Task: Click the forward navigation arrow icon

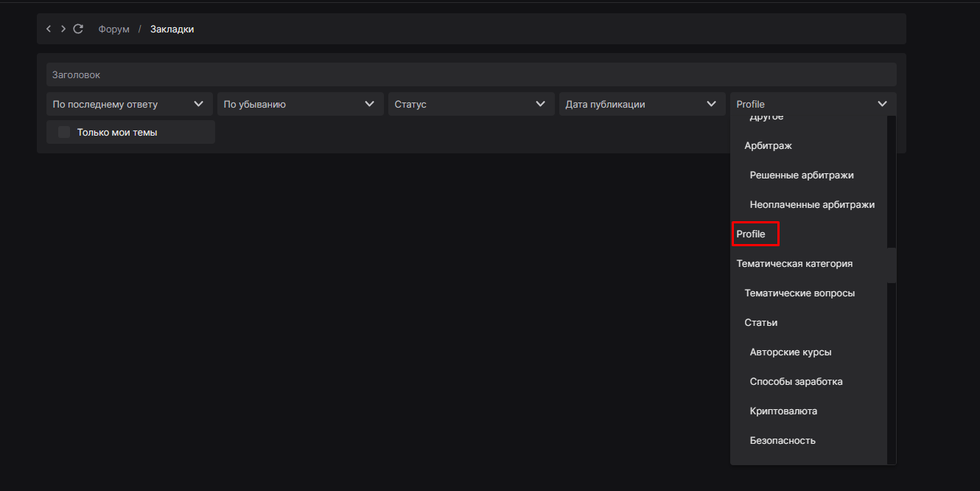Action: (x=63, y=29)
